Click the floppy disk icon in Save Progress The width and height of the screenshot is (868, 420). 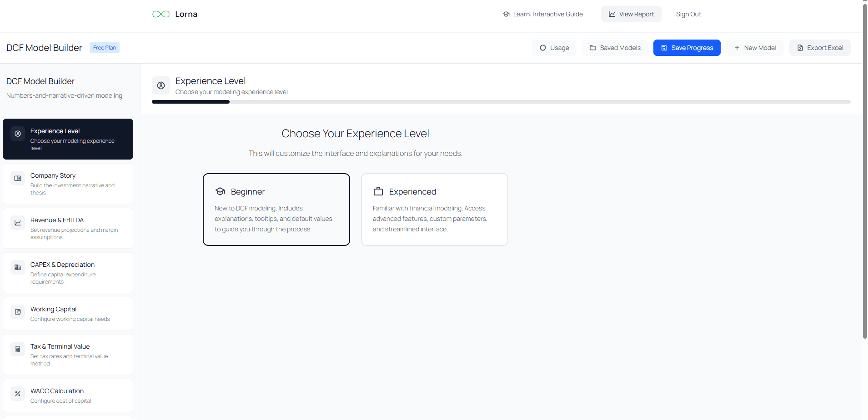[664, 48]
